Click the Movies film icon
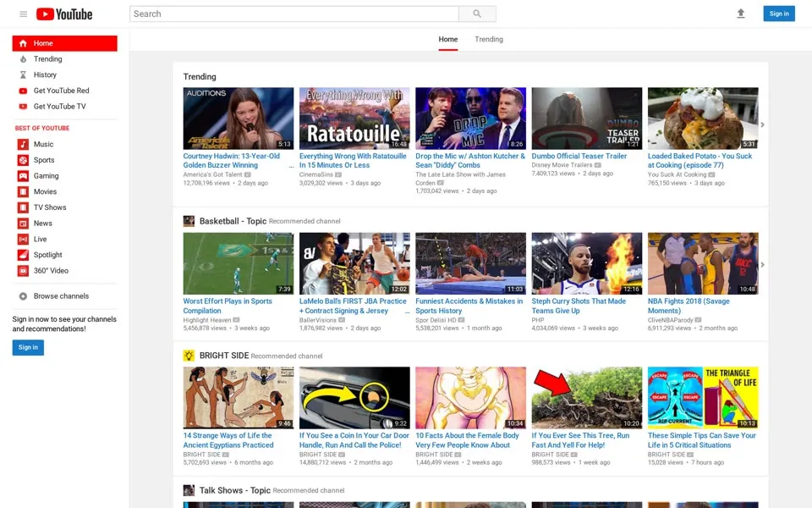This screenshot has width=812, height=508. tap(23, 192)
